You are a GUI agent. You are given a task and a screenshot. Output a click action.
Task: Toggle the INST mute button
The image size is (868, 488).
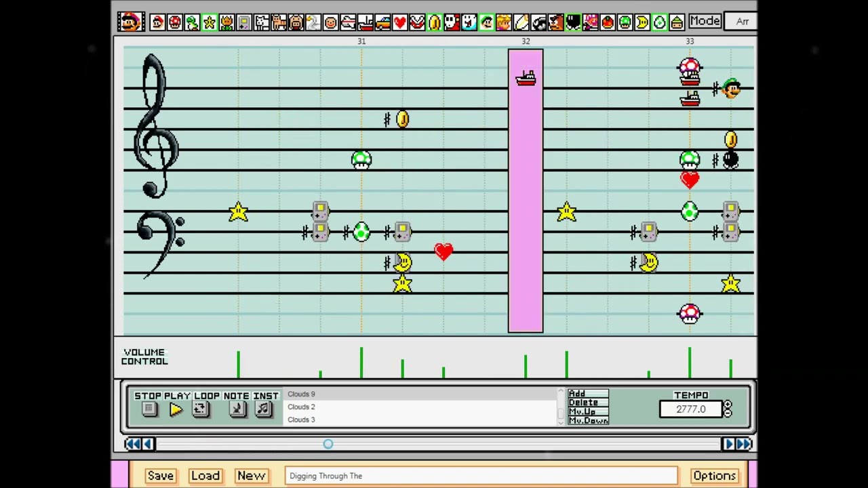264,409
